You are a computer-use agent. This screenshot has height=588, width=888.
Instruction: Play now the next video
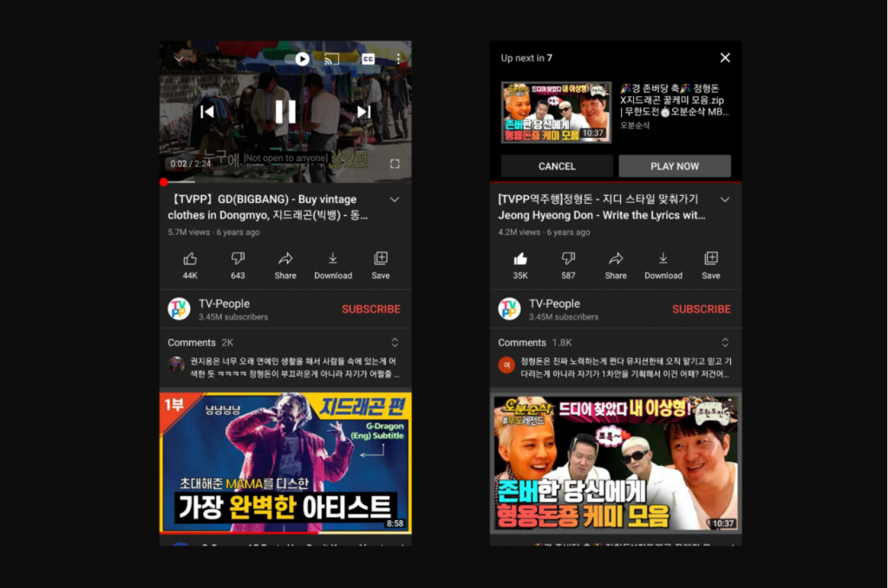coord(675,166)
